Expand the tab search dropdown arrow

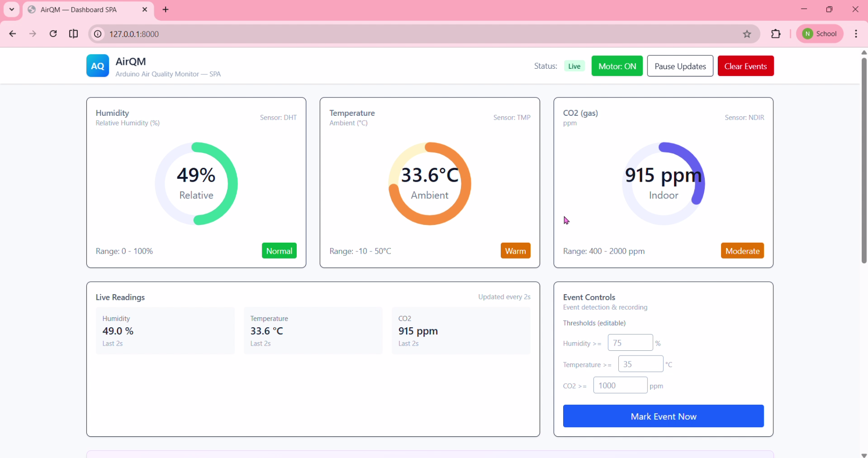coord(12,10)
